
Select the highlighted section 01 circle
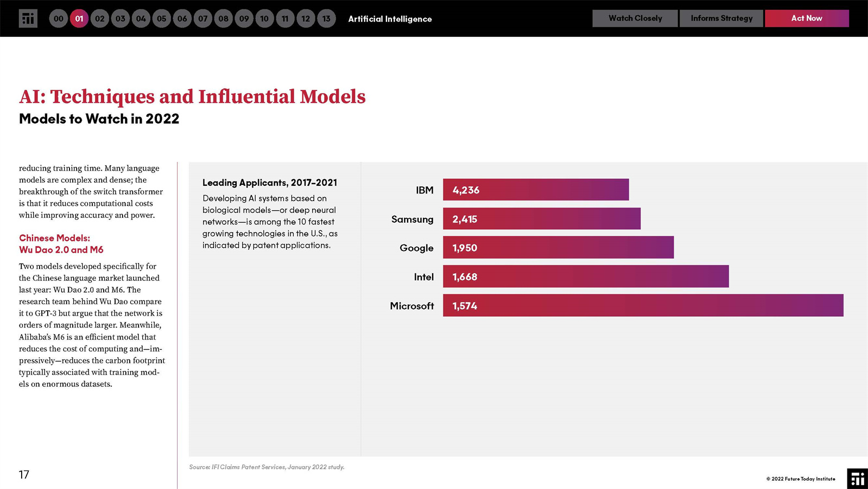79,18
